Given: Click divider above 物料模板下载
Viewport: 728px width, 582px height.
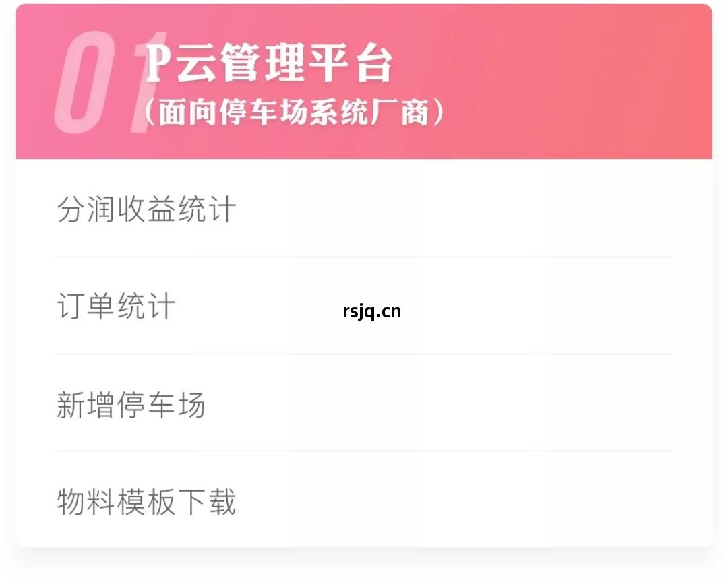Looking at the screenshot, I should (364, 451).
